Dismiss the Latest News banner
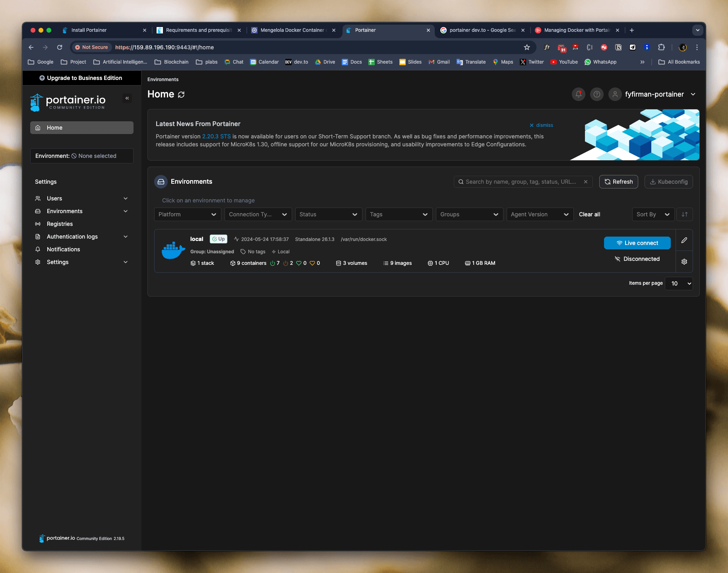Image resolution: width=728 pixels, height=573 pixels. (541, 125)
